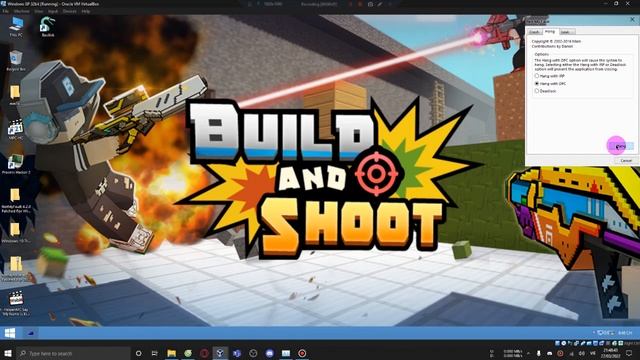Open Task View on host taskbar
640x360 pixels.
[x=155, y=353]
